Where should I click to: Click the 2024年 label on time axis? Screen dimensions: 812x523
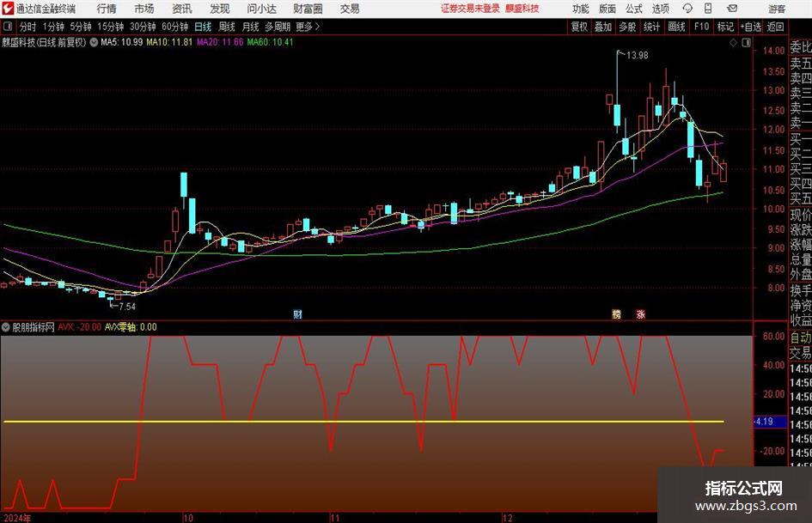(x=17, y=518)
